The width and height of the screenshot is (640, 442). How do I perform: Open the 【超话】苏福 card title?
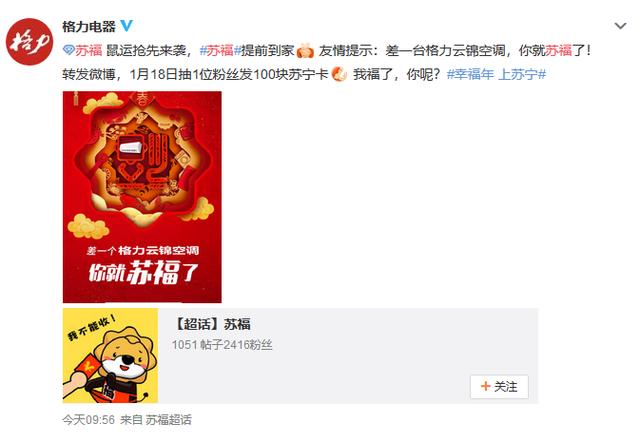(211, 324)
